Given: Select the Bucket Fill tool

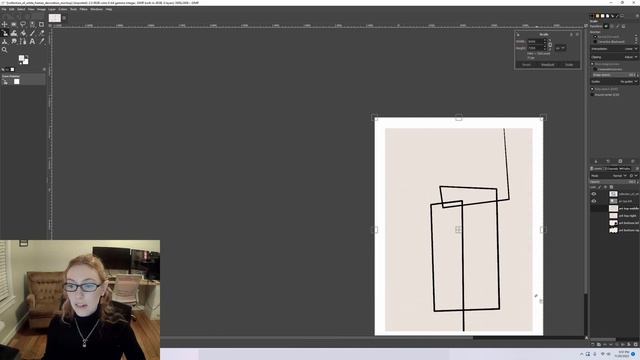Looking at the screenshot, I should (x=23, y=33).
